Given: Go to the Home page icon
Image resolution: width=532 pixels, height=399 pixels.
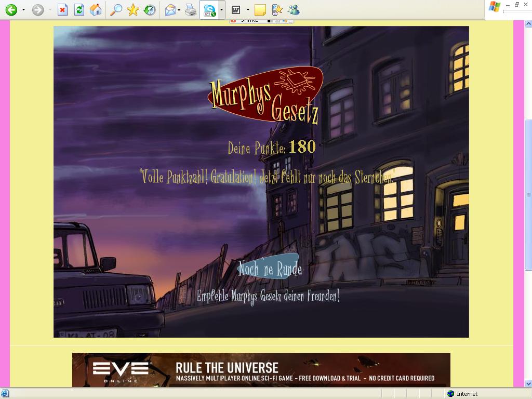Looking at the screenshot, I should 96,10.
